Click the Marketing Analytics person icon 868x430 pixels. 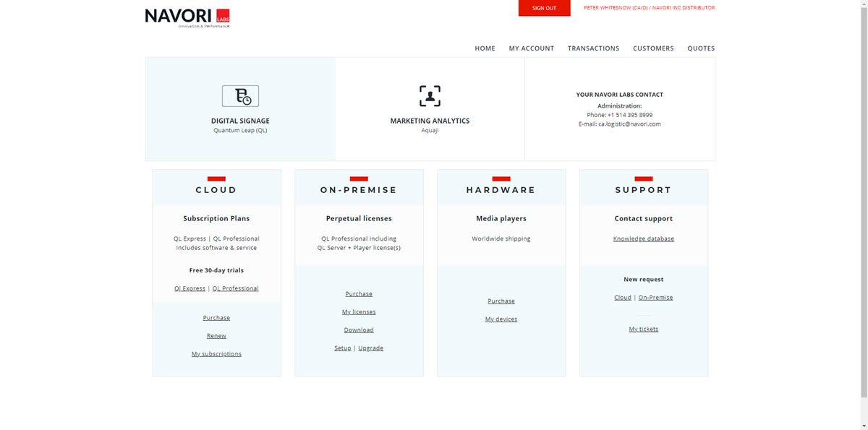pyautogui.click(x=430, y=96)
